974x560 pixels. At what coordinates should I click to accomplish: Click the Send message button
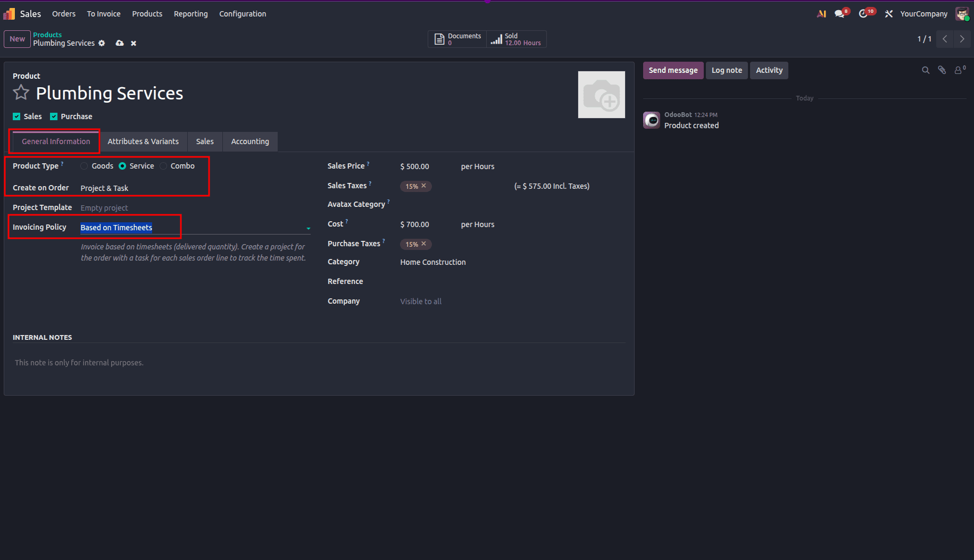[x=673, y=70]
